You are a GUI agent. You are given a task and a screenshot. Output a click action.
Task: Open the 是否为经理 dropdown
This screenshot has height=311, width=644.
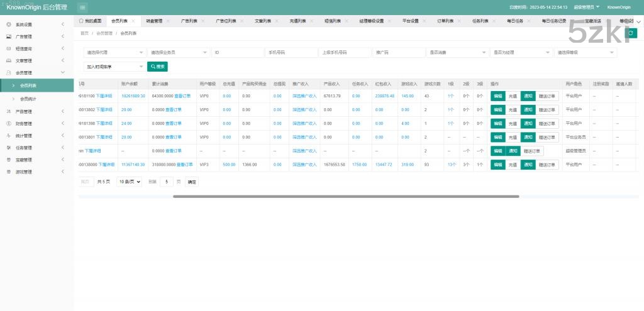point(521,53)
